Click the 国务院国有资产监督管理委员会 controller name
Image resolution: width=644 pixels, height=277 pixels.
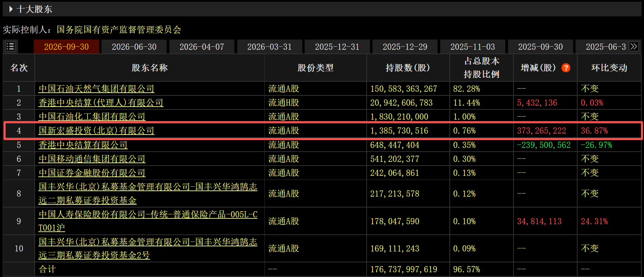click(x=119, y=30)
